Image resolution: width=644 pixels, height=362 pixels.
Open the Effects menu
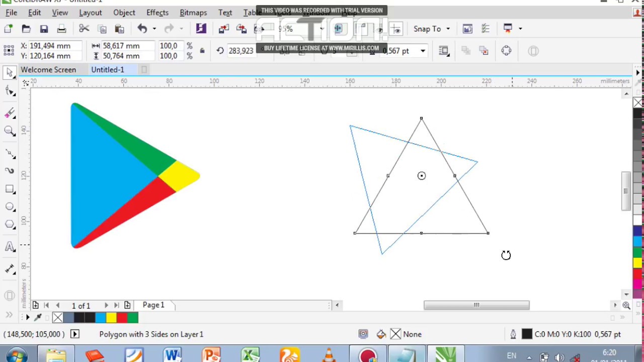[157, 13]
